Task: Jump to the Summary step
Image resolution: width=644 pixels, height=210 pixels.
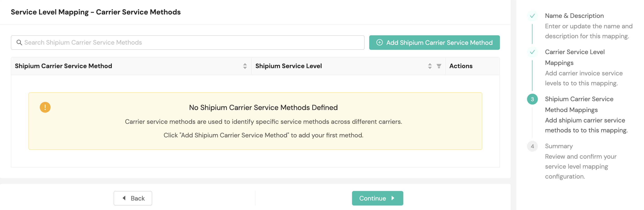Action: pyautogui.click(x=559, y=146)
